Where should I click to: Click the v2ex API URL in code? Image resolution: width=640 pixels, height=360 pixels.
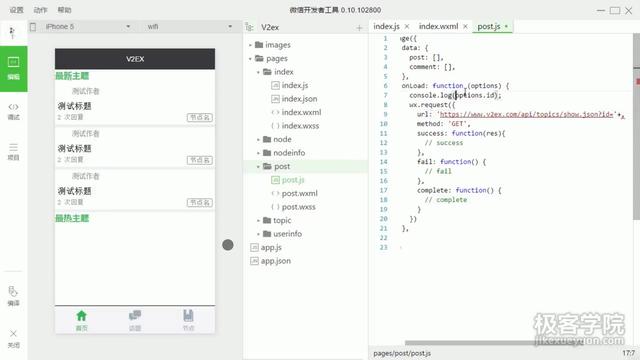(x=527, y=114)
